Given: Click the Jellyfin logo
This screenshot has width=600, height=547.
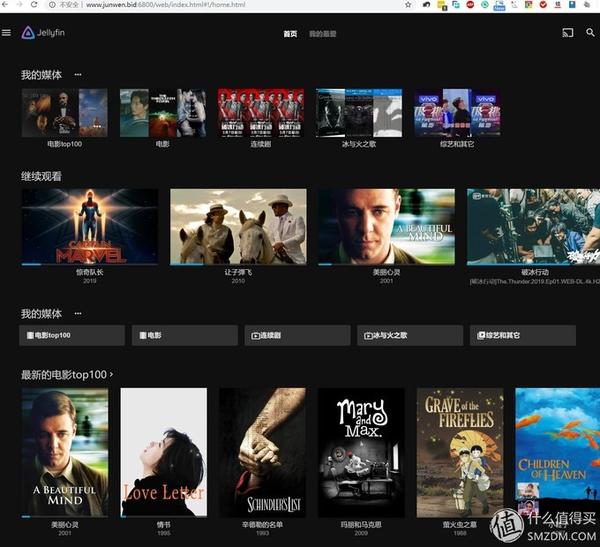Looking at the screenshot, I should coord(43,33).
